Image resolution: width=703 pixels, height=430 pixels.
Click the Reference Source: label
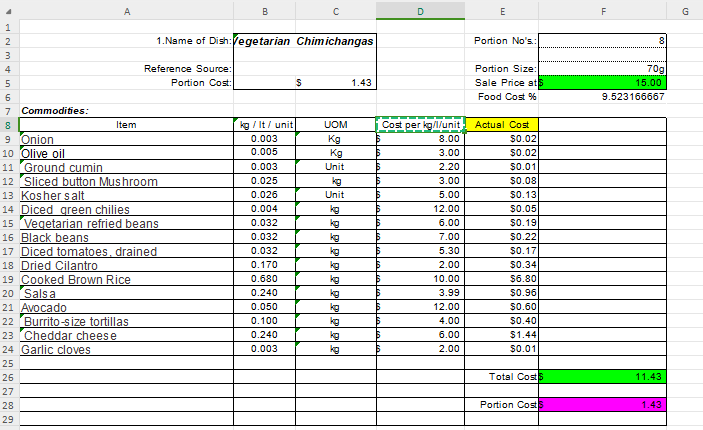pyautogui.click(x=188, y=69)
